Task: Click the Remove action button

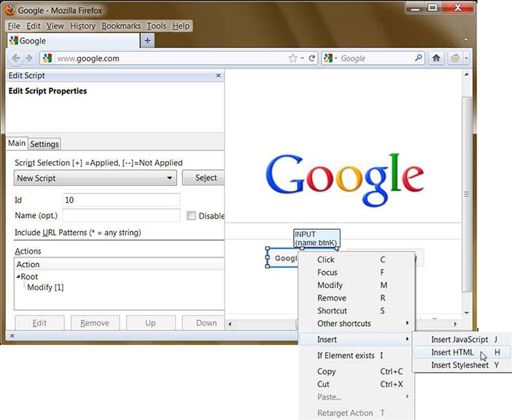Action: pos(95,323)
